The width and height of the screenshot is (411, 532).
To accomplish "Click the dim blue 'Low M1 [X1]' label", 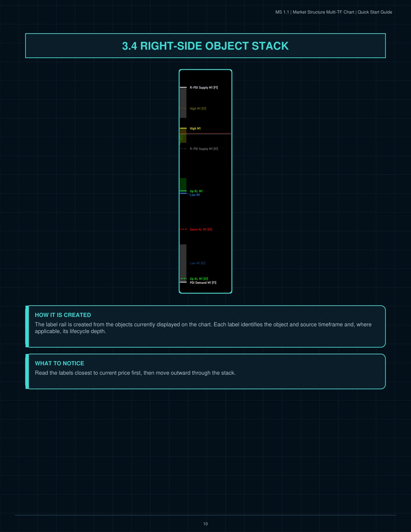I will (x=198, y=263).
